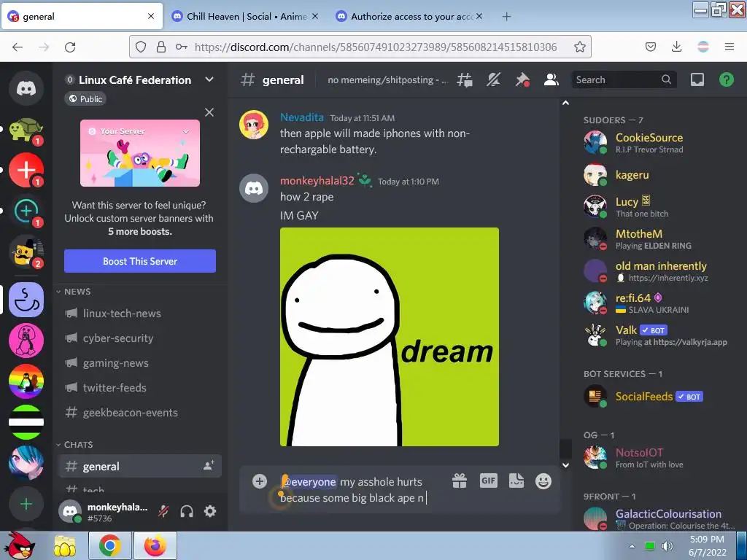The image size is (747, 560).
Task: Open the dream image attachment
Action: [x=390, y=337]
